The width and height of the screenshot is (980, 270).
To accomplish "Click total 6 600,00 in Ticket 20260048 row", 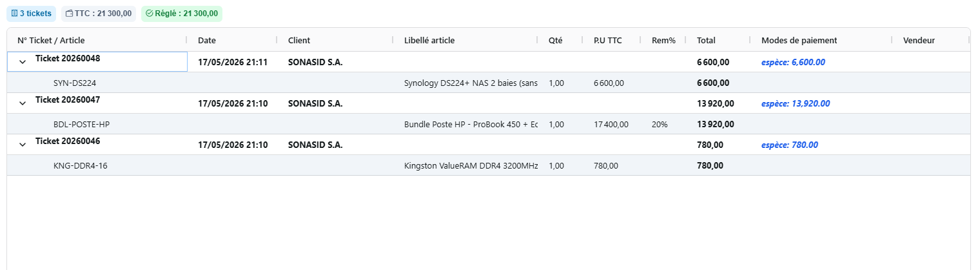I will coord(713,63).
